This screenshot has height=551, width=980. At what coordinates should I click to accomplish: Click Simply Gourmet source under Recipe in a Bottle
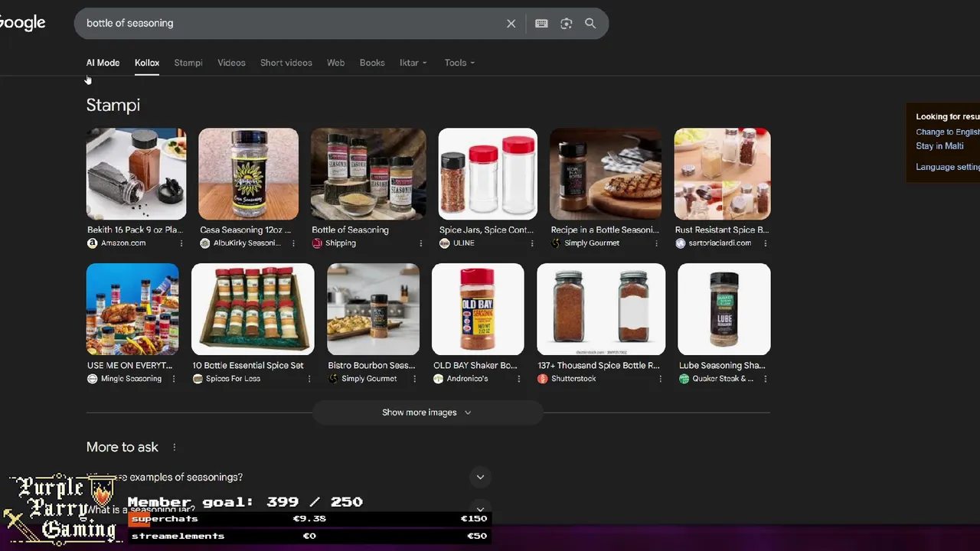592,243
